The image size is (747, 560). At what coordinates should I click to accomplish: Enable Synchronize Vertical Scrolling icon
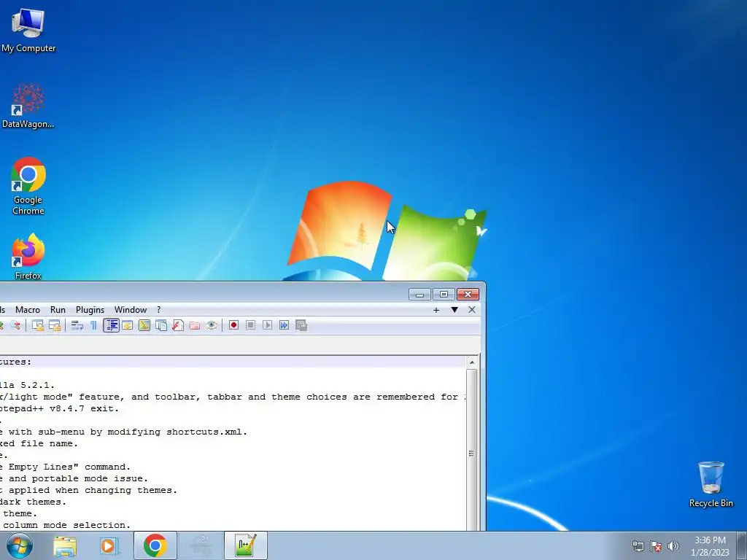tap(38, 325)
